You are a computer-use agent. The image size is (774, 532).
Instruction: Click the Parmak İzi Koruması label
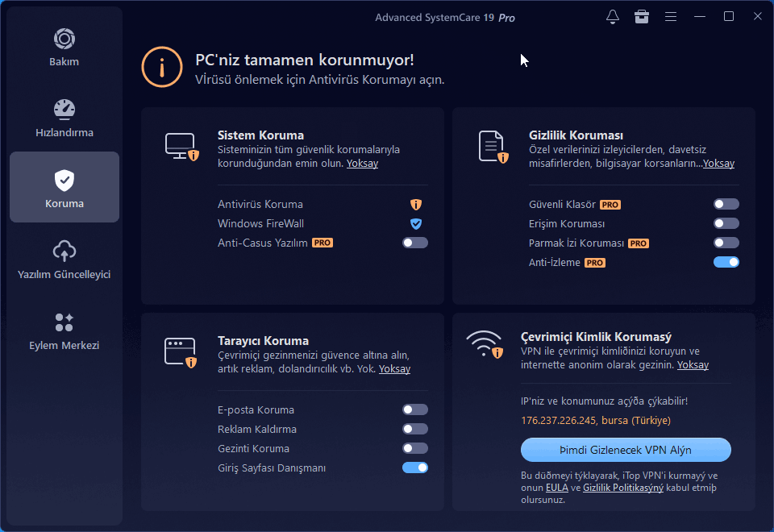click(576, 243)
